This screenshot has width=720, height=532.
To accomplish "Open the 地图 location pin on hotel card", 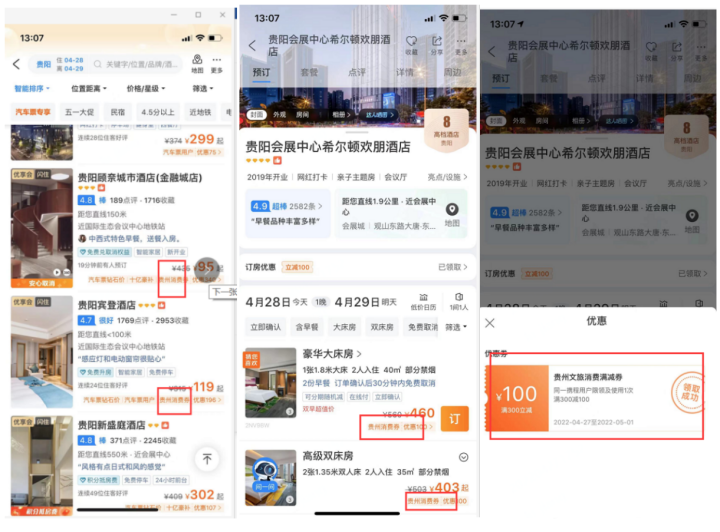I will point(453,214).
